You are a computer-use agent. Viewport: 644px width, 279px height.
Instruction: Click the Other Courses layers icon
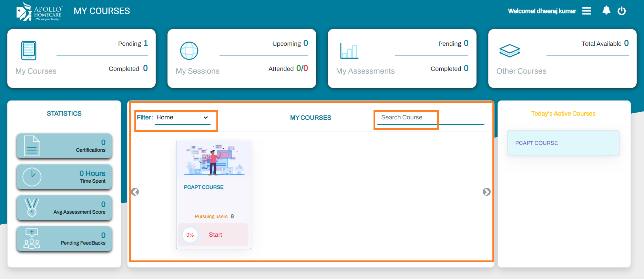pyautogui.click(x=509, y=51)
